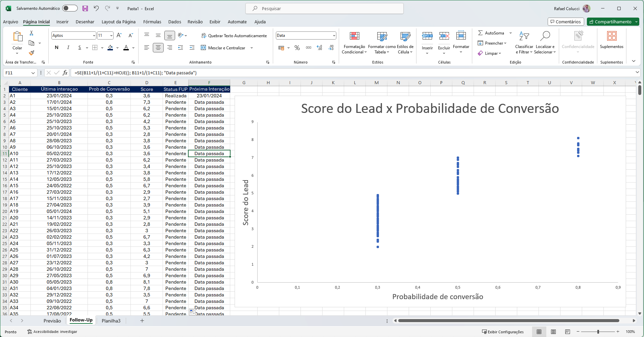Click the percent style icon
Image resolution: width=644 pixels, height=337 pixels.
tap(297, 48)
